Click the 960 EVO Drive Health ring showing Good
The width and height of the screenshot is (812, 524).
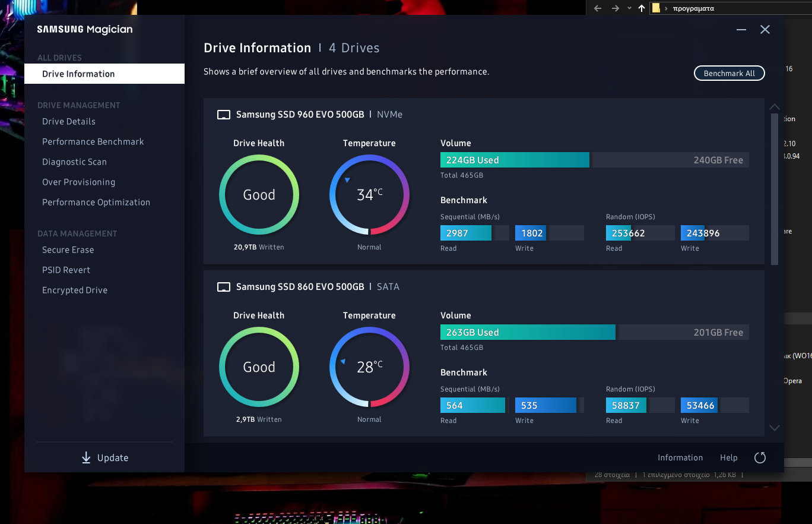tap(259, 195)
